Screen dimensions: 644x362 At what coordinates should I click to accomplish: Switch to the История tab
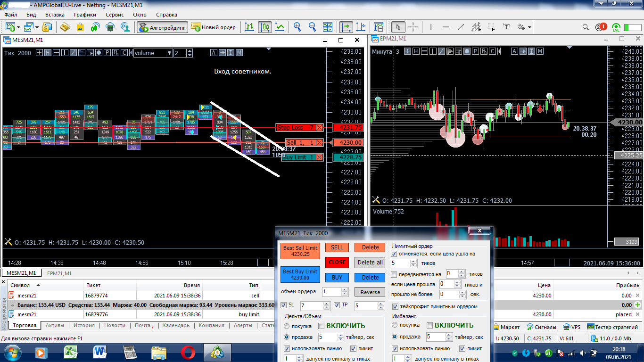tap(84, 325)
